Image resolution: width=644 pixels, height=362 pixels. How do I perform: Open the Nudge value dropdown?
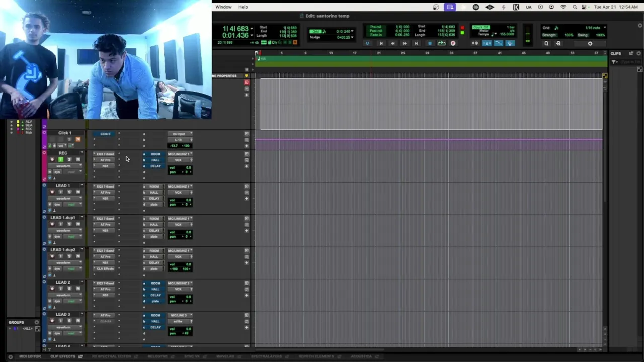pos(352,37)
